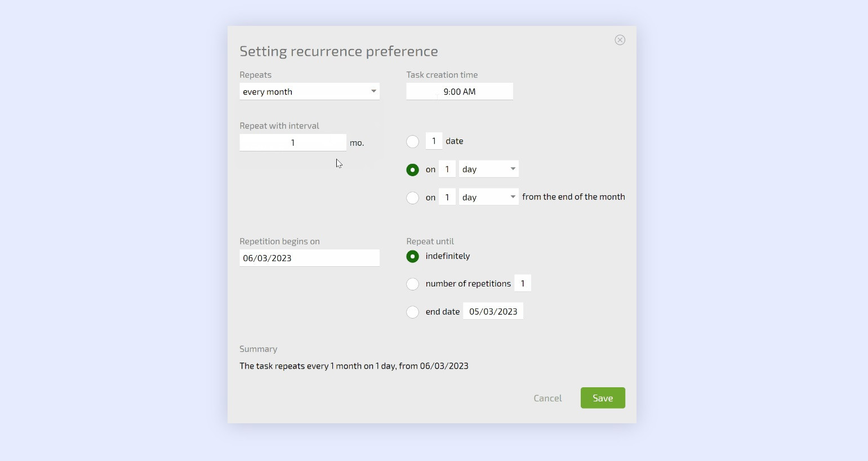Click the Repetition begins on date field
Viewport: 868px width, 461px height.
point(309,258)
